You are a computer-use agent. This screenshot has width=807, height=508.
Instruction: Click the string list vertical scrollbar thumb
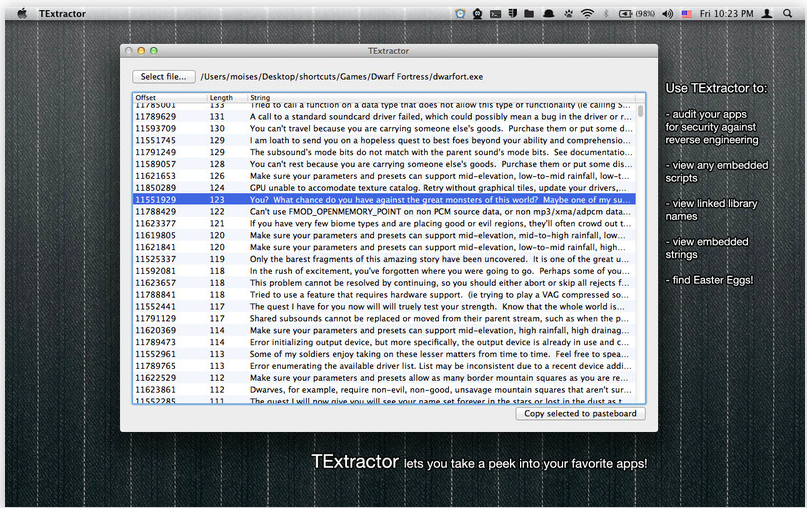click(640, 111)
